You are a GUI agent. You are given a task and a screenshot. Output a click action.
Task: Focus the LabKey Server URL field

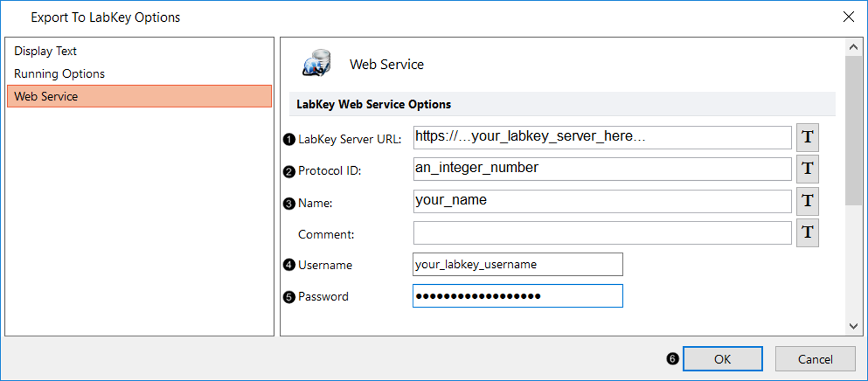(602, 138)
